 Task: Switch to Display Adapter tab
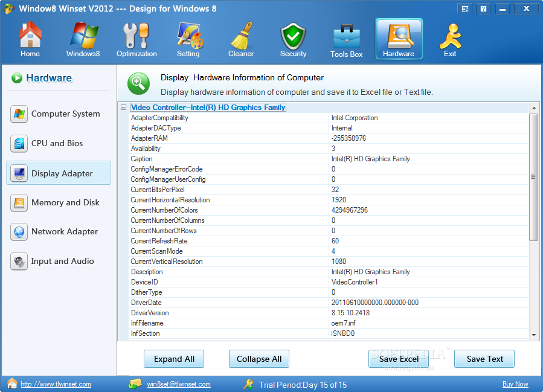coord(59,173)
